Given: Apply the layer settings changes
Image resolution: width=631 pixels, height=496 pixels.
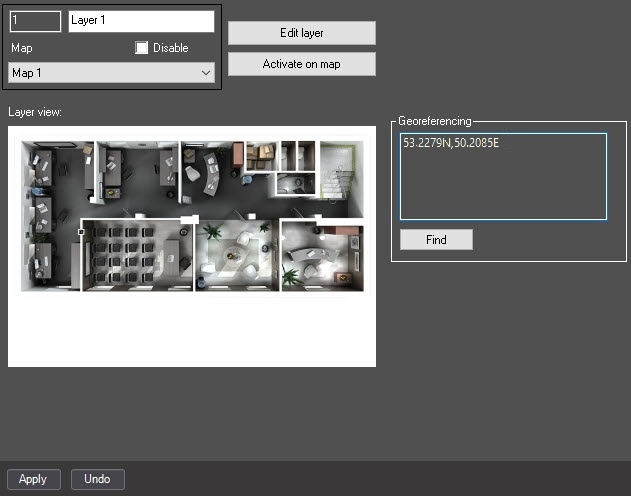Looking at the screenshot, I should coord(33,479).
